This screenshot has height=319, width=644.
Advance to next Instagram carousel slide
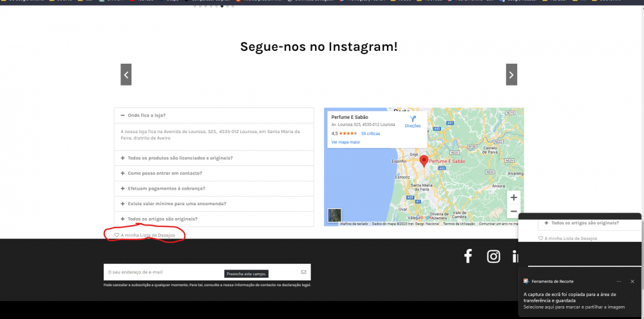tap(511, 75)
